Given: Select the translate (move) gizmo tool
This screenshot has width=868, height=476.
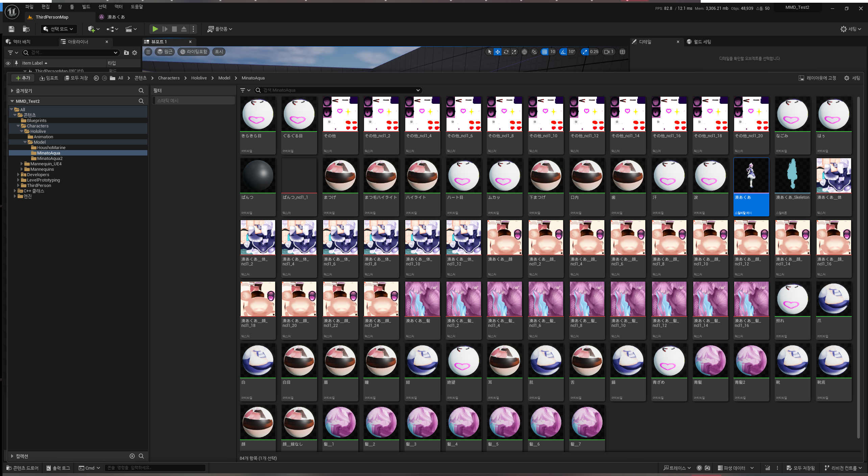Looking at the screenshot, I should point(498,52).
